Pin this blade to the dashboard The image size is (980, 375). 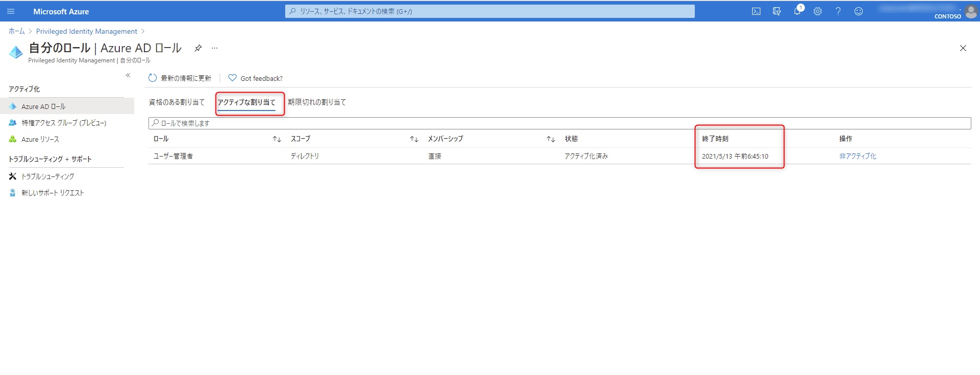(x=198, y=48)
